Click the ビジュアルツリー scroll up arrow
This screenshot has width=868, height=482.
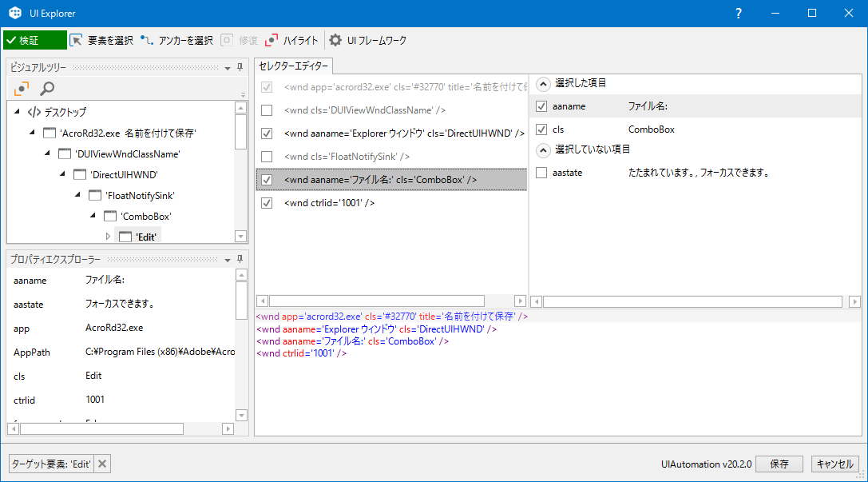(x=241, y=108)
